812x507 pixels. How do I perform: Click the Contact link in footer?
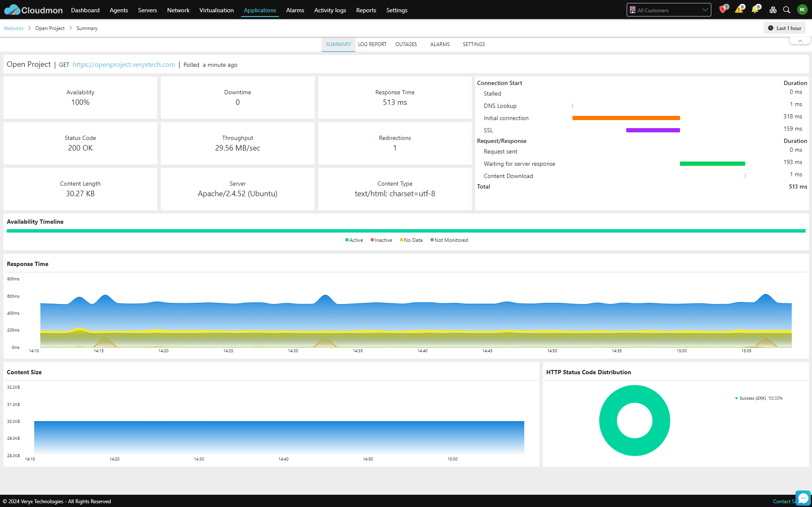coord(782,502)
